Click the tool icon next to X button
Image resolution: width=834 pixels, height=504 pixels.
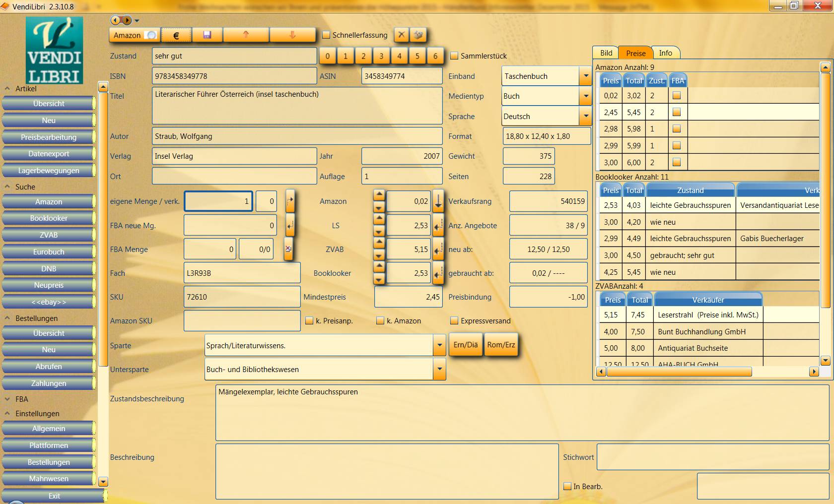coord(418,35)
